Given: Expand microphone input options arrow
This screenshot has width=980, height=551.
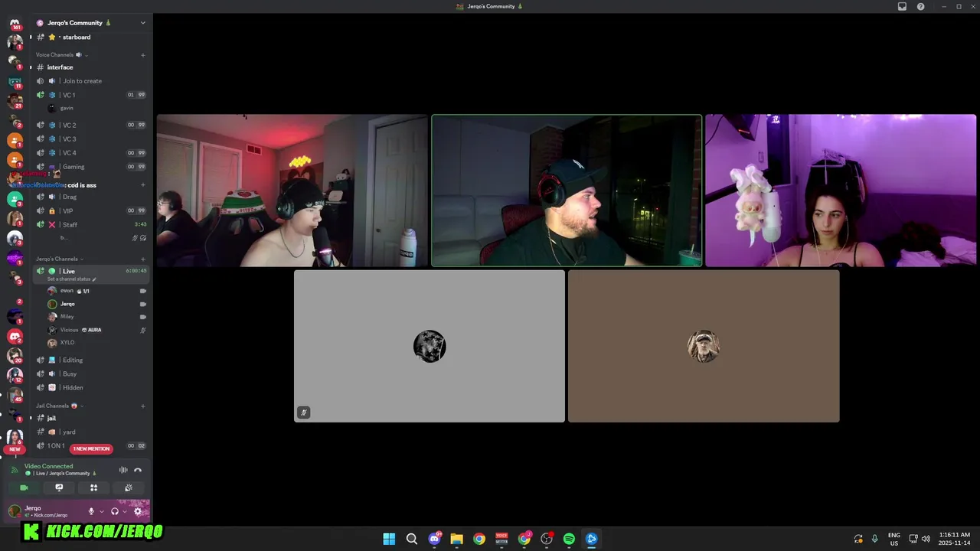Looking at the screenshot, I should (101, 511).
